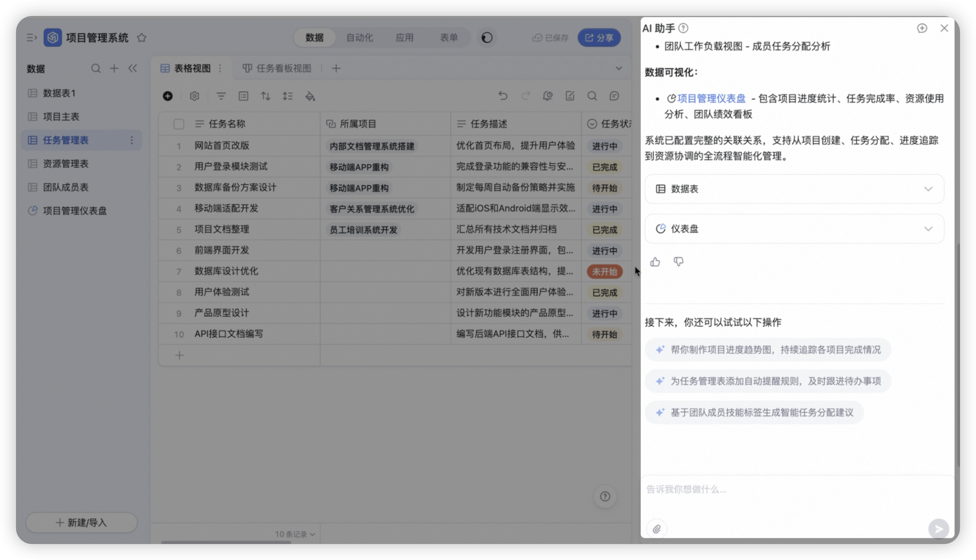Choose suggestion 帮你制作项目进度趋势图
976x560 pixels.
point(768,350)
